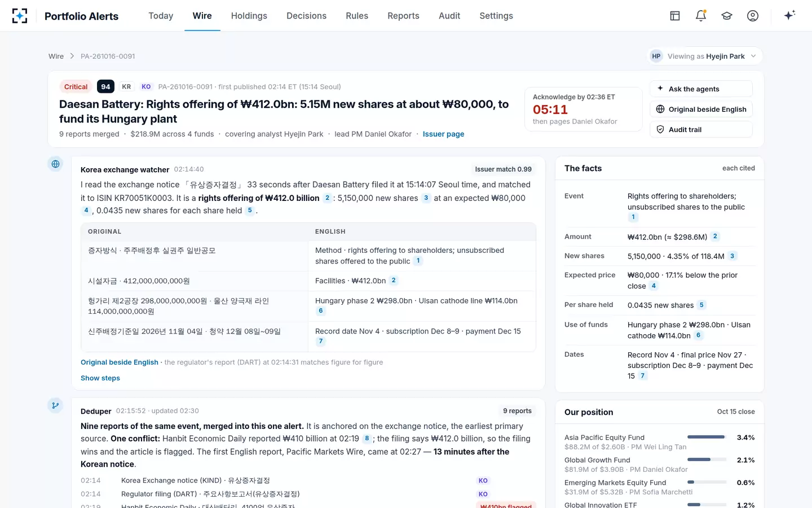This screenshot has width=812, height=508.
Task: Click the 05:11 acknowledge countdown
Action: click(x=550, y=110)
